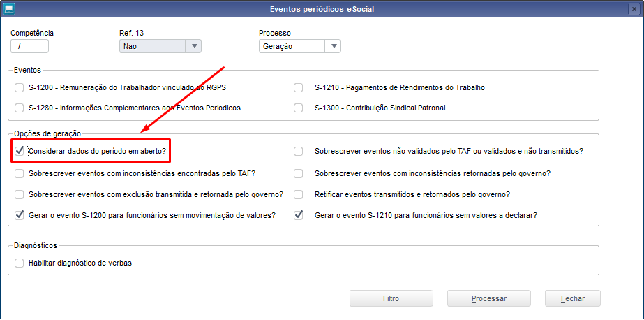644x320 pixels.
Task: Check S-1200 Remuneração do Trabalhador checkbox
Action: click(x=20, y=87)
